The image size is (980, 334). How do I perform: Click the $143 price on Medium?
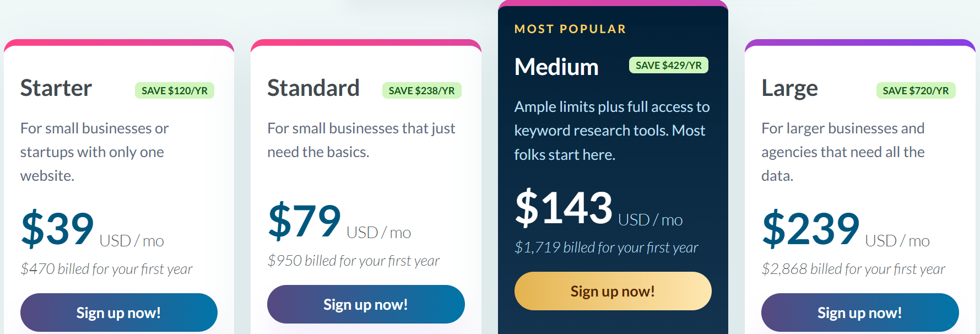pyautogui.click(x=563, y=208)
